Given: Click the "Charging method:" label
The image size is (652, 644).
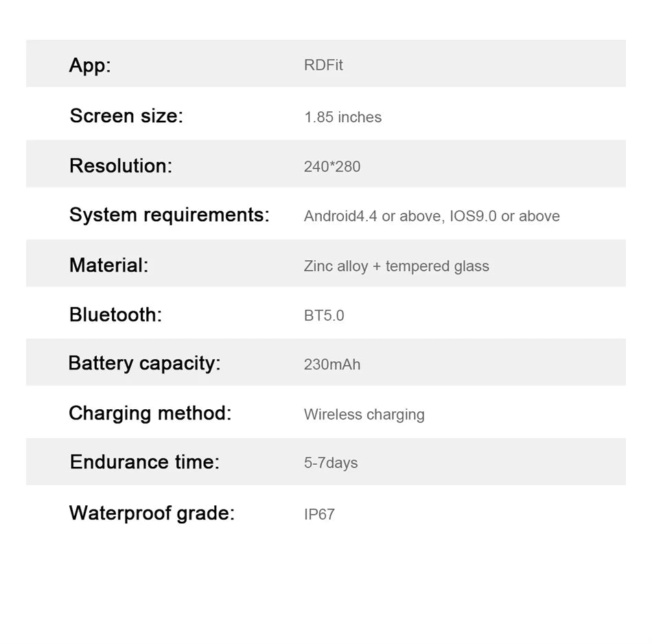Looking at the screenshot, I should point(150,413).
